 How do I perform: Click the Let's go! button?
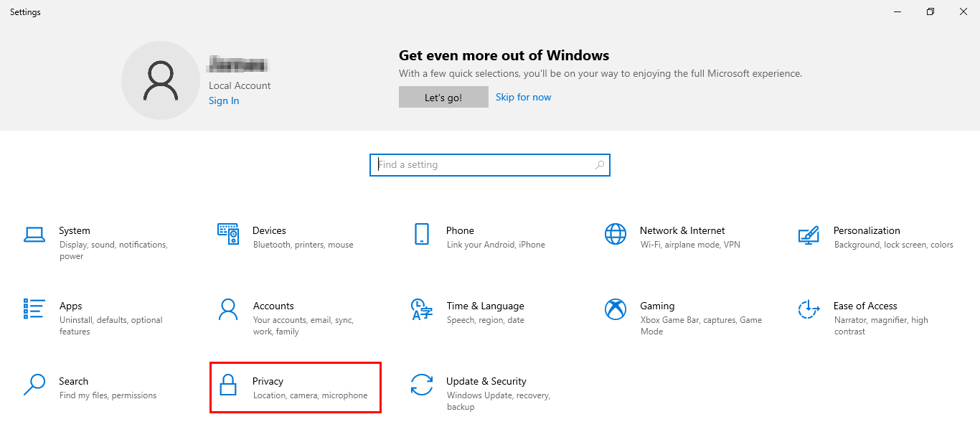click(443, 98)
